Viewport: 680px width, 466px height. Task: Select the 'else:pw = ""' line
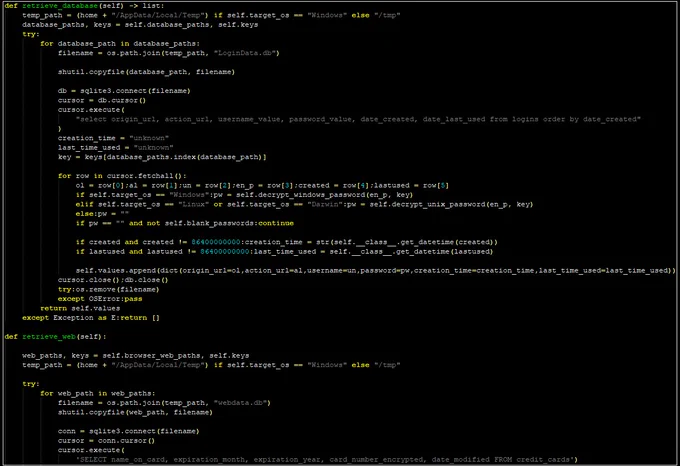[102, 214]
